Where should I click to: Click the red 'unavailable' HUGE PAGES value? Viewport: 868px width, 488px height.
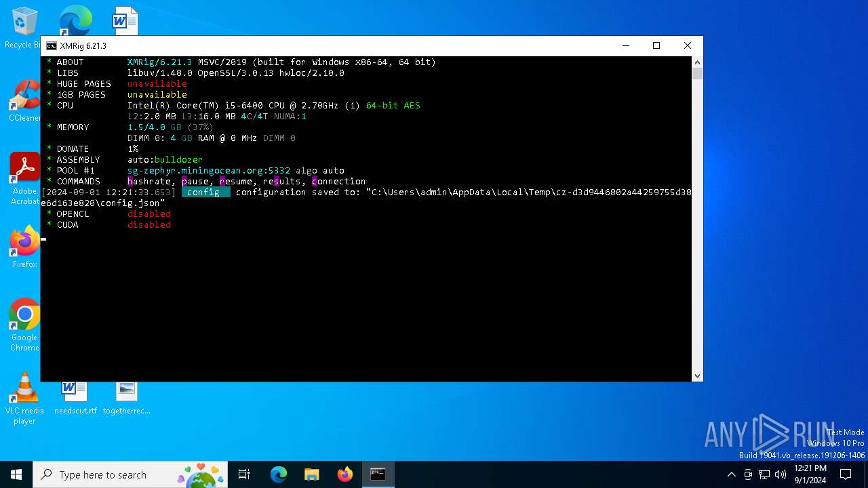(157, 83)
